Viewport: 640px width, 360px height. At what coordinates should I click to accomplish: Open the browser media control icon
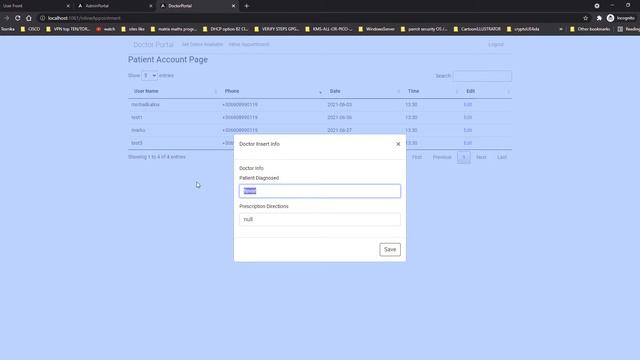click(597, 6)
